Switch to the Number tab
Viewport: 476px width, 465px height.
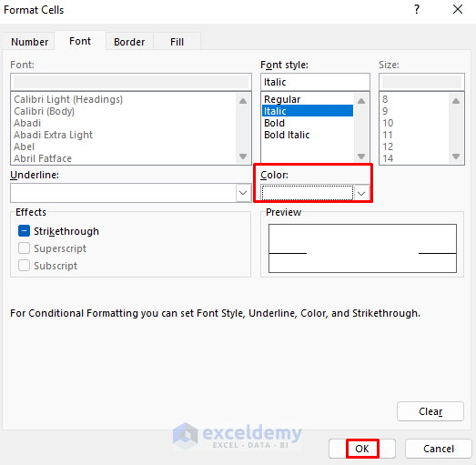tap(29, 42)
